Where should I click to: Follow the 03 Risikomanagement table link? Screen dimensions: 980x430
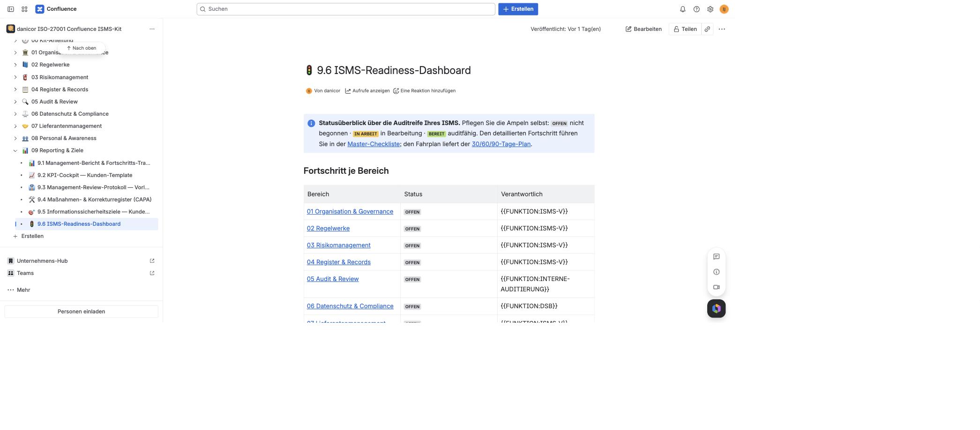(x=338, y=245)
